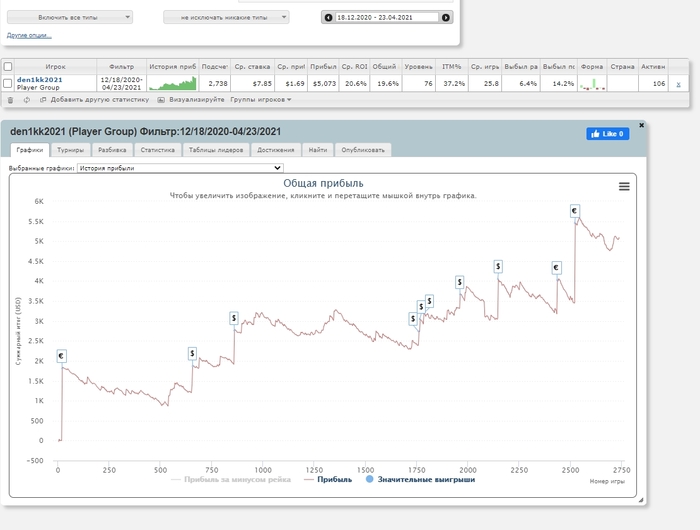Toggle the den1kk2021 row checkbox
Image resolution: width=700 pixels, height=530 pixels.
click(x=8, y=83)
